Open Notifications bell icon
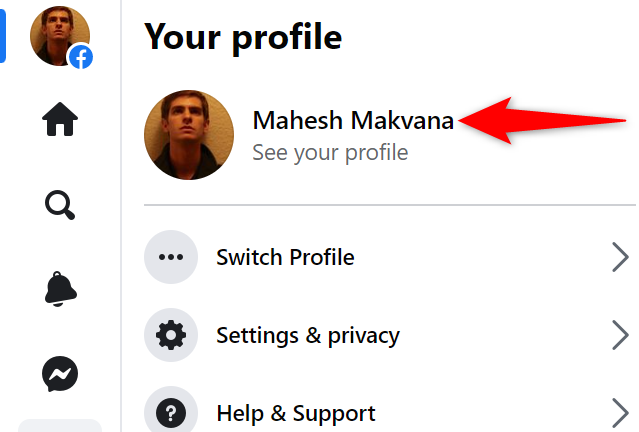The width and height of the screenshot is (639, 432). click(x=60, y=289)
